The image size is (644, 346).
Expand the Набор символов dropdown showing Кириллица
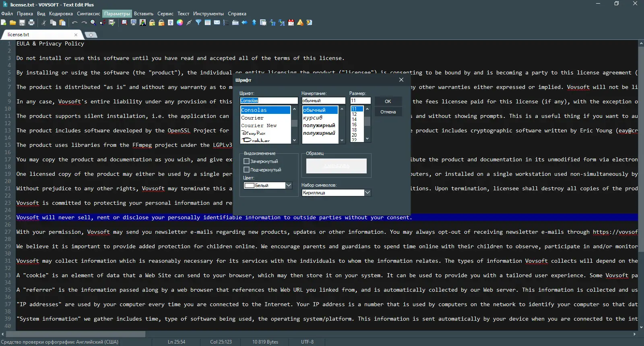(x=336, y=193)
